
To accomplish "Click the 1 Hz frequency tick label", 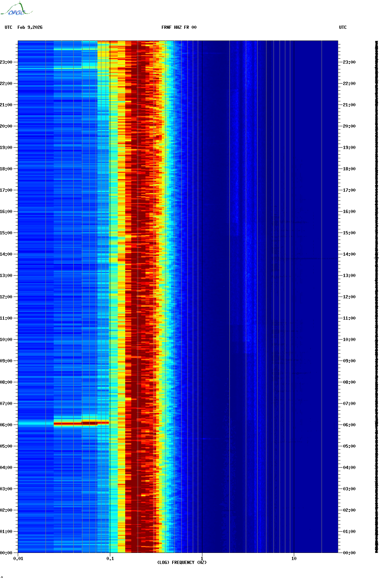I will point(202,558).
